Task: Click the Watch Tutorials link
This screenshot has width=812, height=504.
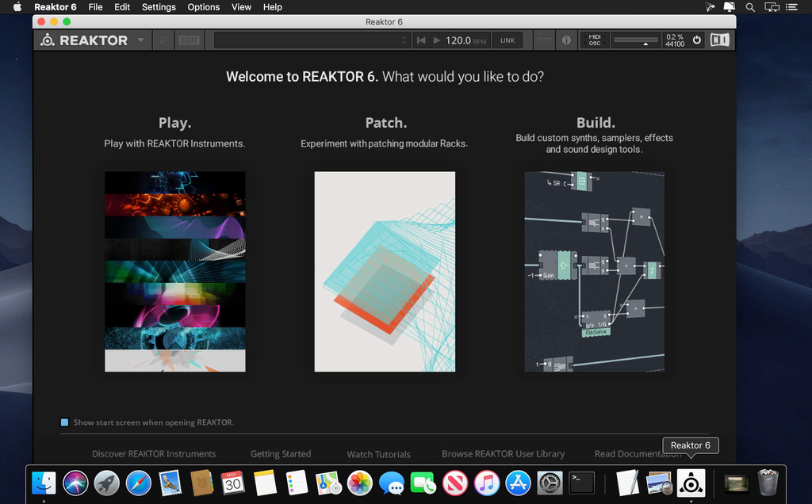Action: point(378,454)
